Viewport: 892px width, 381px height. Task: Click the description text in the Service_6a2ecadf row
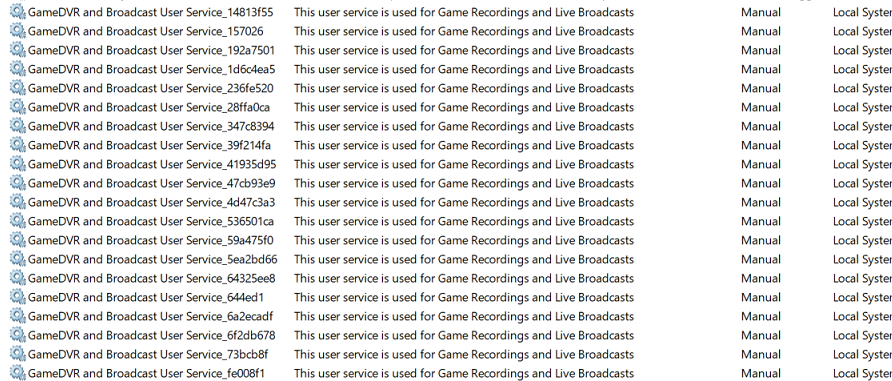coord(464,316)
